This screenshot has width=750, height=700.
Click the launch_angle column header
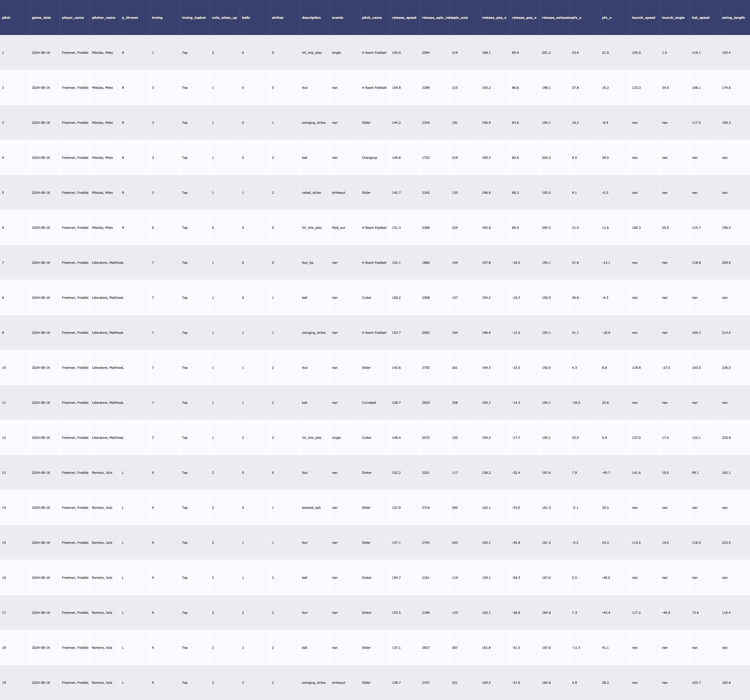[673, 18]
